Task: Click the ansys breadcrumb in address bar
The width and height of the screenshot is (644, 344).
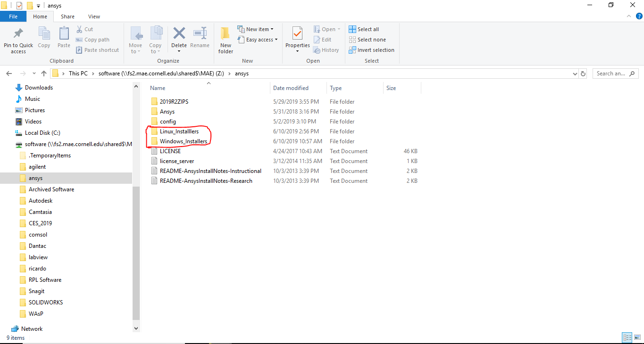Action: coord(242,74)
